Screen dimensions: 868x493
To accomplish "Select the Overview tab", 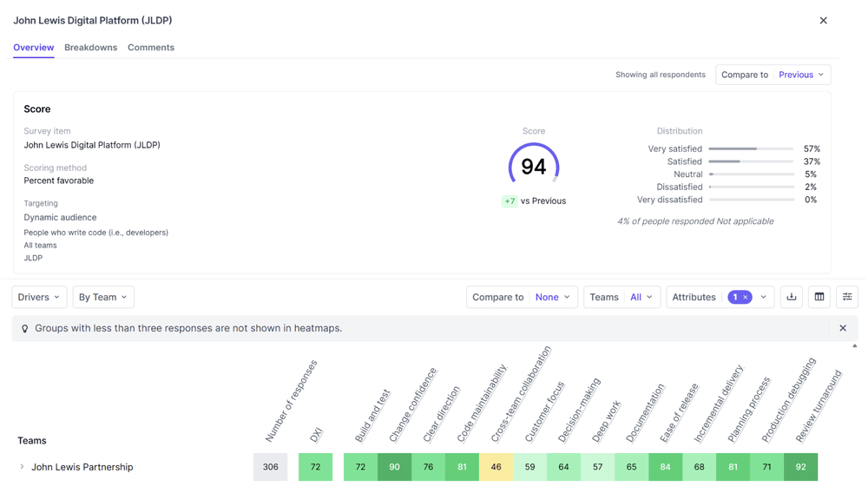I will click(x=34, y=48).
